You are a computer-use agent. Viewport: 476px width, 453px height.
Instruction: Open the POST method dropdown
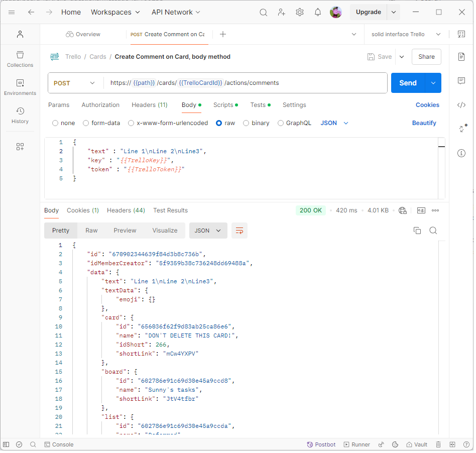74,83
